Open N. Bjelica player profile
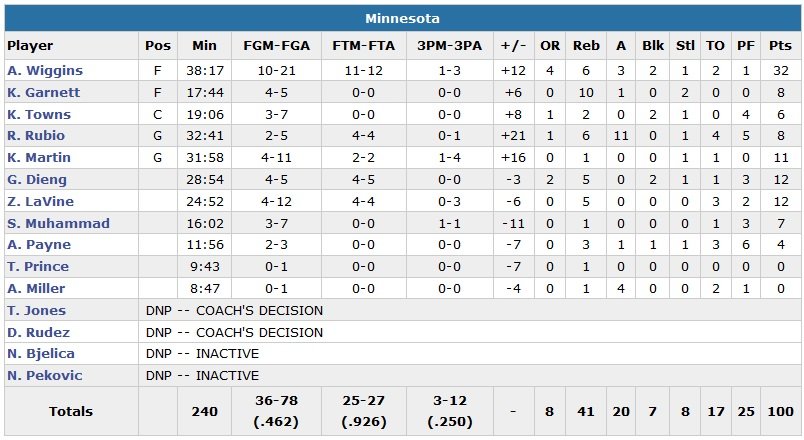The width and height of the screenshot is (804, 440). [x=41, y=354]
